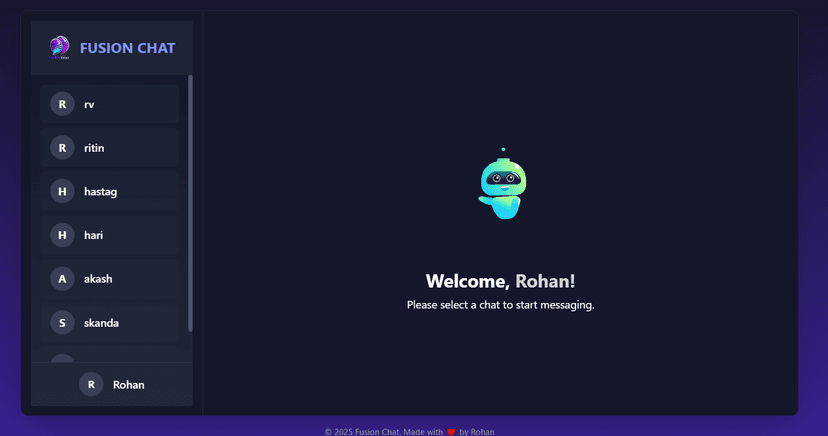Click the Rohan username in the profile bar
The image size is (828, 436).
click(x=128, y=385)
